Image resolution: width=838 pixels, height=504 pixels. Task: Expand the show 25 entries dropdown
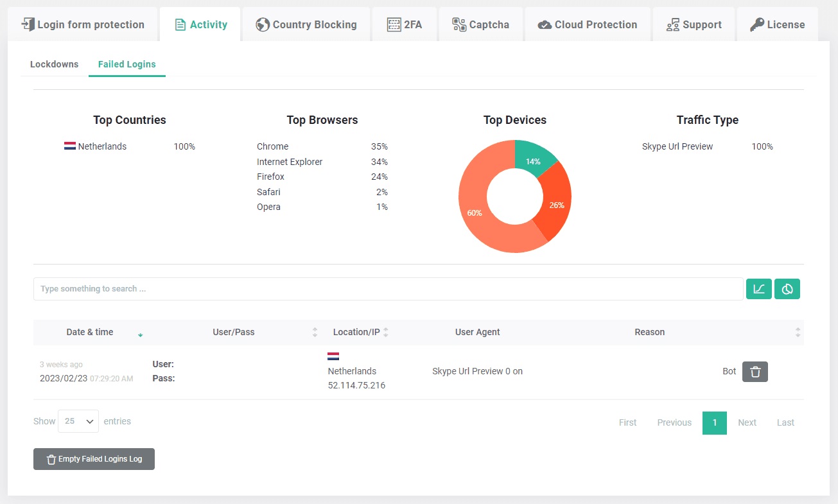(x=78, y=421)
